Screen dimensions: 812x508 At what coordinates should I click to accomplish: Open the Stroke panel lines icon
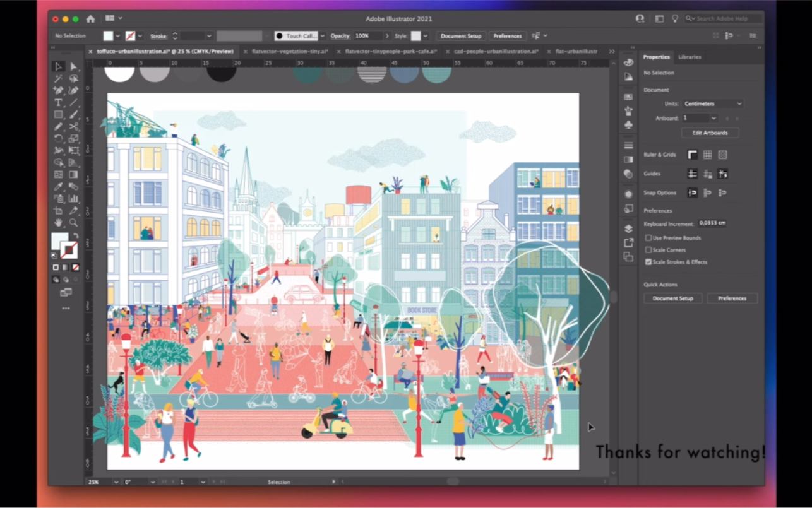pos(628,146)
